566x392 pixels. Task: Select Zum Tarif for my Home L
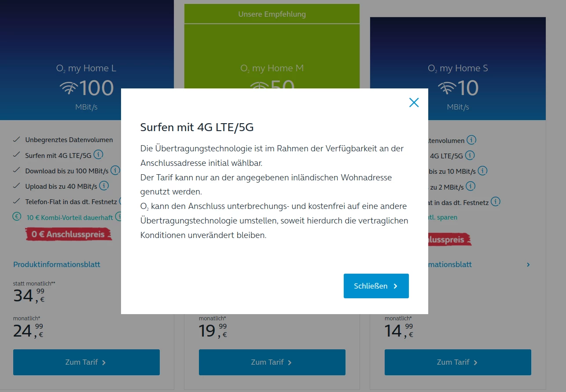click(86, 362)
